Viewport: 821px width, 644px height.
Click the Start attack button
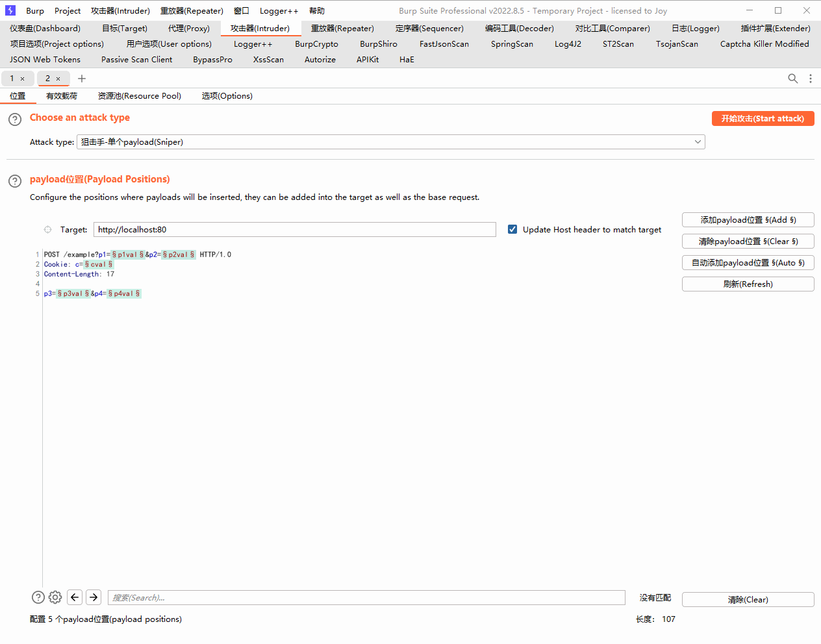pos(763,119)
